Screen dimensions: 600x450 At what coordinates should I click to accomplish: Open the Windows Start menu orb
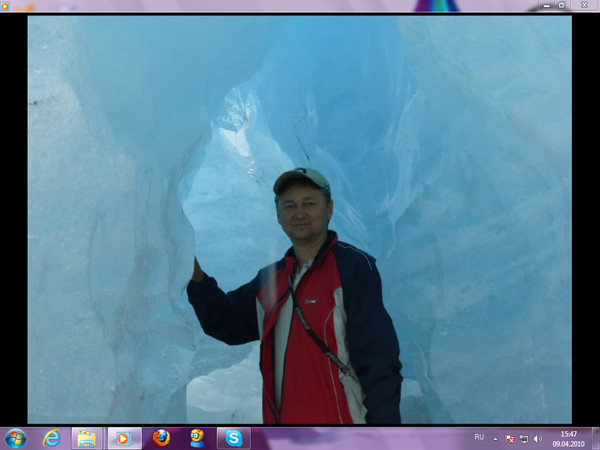tap(15, 438)
